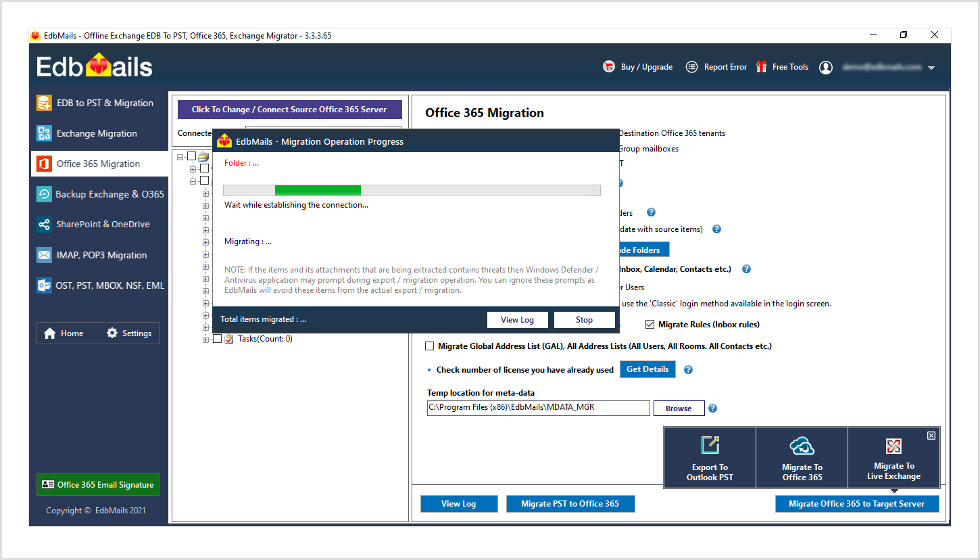Click the 'Tasks(Count: 0)' tree label
The width and height of the screenshot is (980, 560).
(x=265, y=339)
